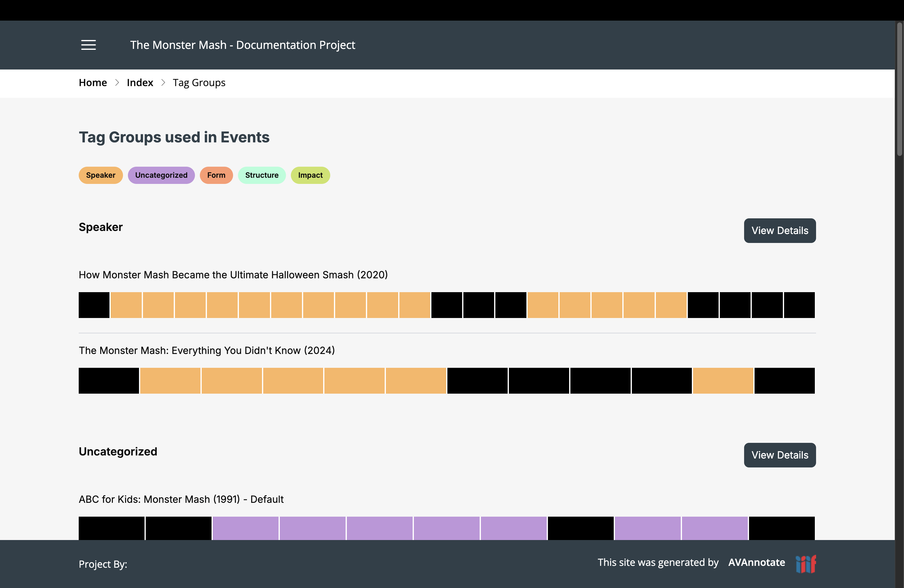Viewport: 904px width, 588px height.
Task: View Details for Uncategorized group
Action: tap(779, 455)
